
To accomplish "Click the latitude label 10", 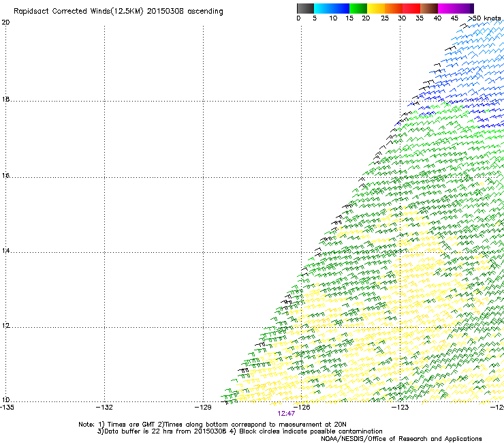I will pos(5,400).
